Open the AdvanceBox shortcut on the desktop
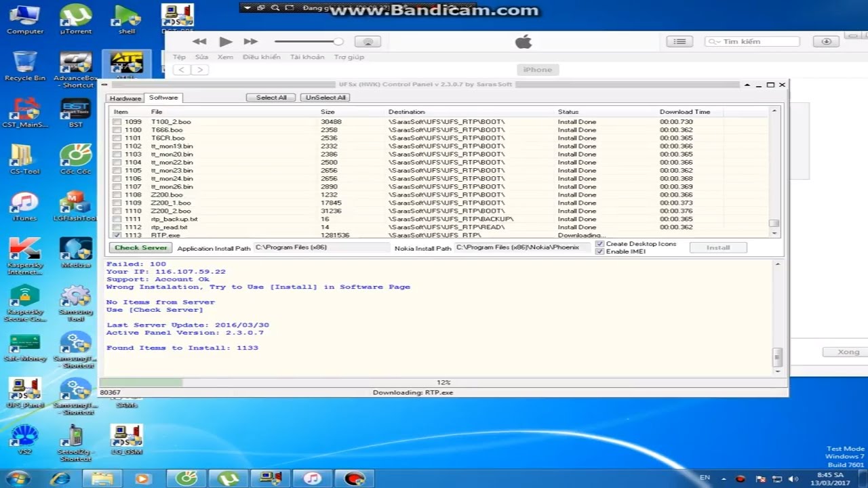 tap(76, 70)
